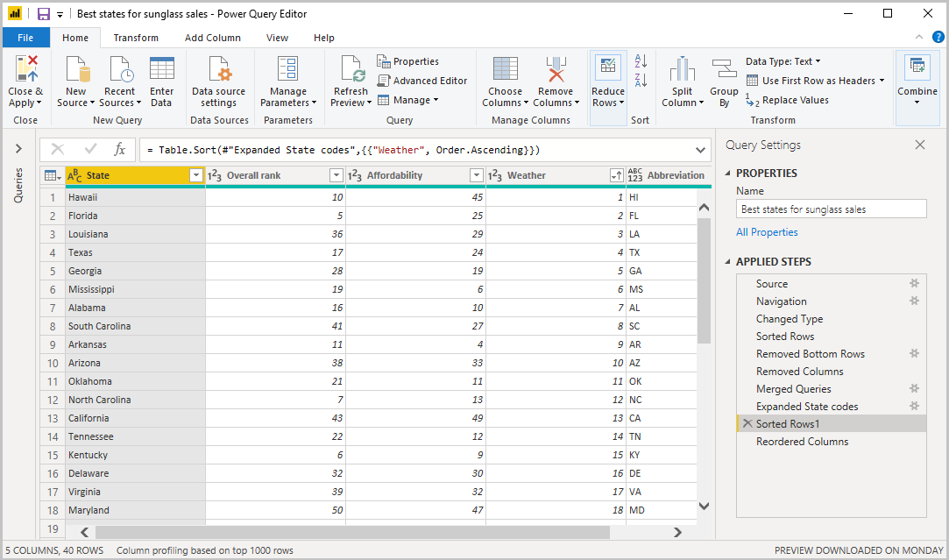Open State column filter dropdown
Viewport: 949px width, 560px height.
[x=196, y=175]
